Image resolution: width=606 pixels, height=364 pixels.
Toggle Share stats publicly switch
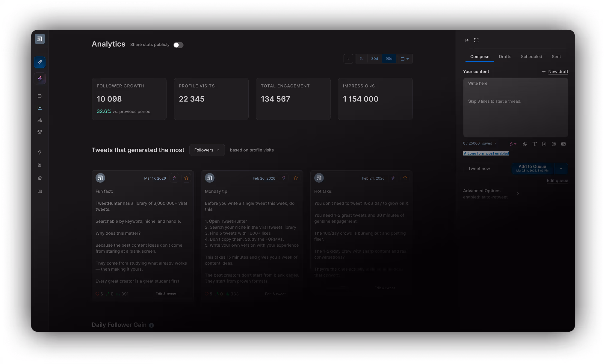(x=178, y=45)
